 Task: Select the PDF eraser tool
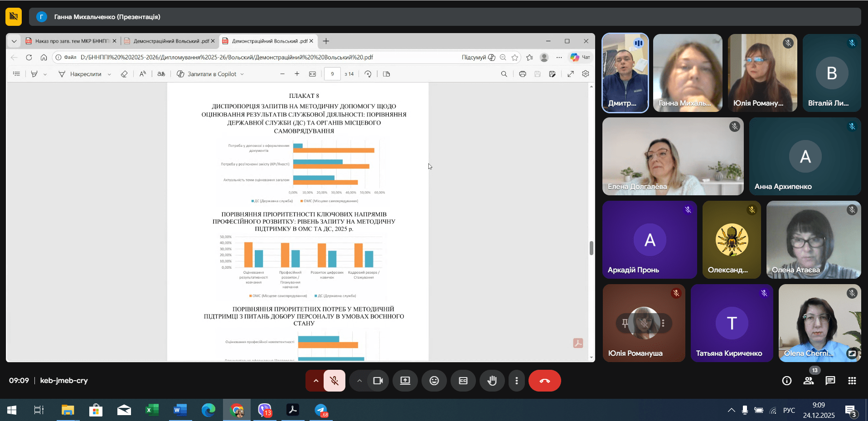124,74
